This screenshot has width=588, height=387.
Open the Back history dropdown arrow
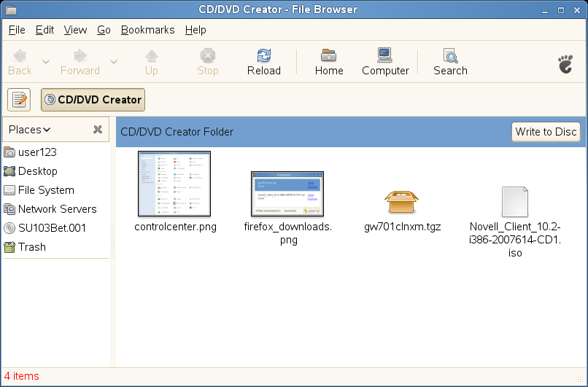[46, 62]
